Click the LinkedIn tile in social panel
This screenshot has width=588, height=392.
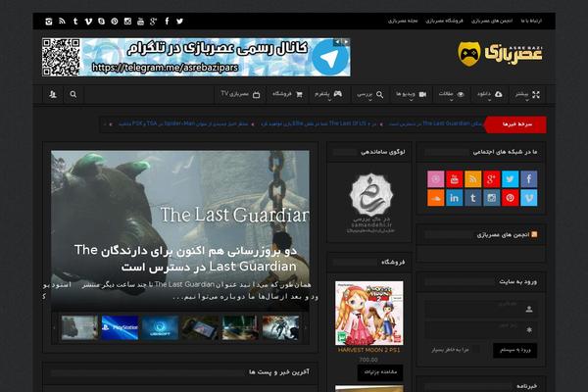454,198
